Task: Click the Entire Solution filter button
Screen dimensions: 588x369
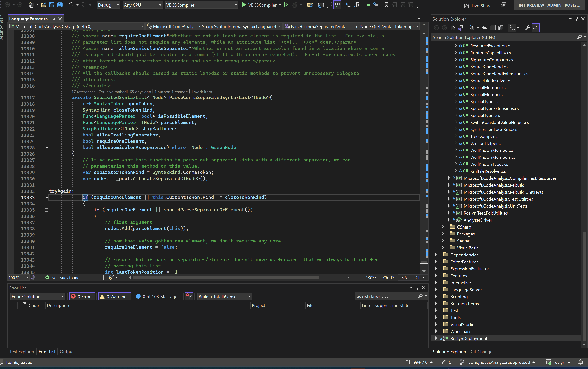Action: coord(37,296)
